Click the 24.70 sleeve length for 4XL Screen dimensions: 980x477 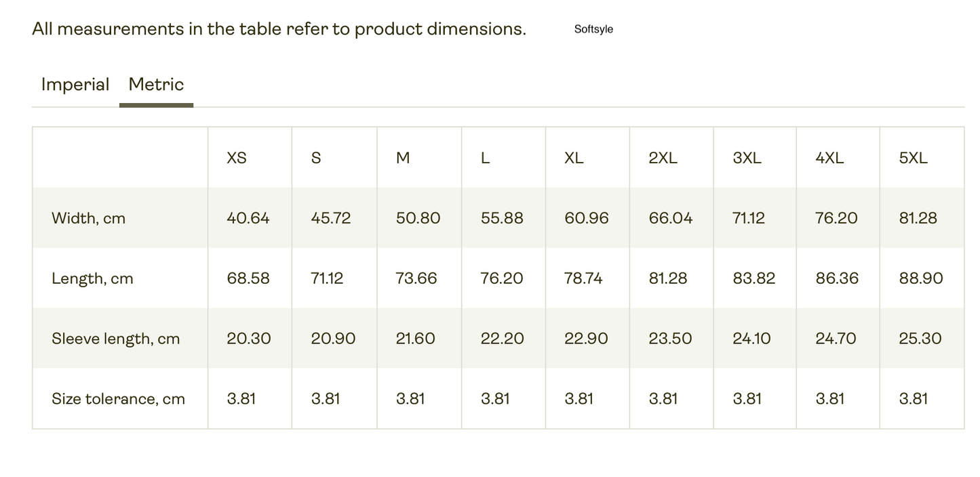836,339
